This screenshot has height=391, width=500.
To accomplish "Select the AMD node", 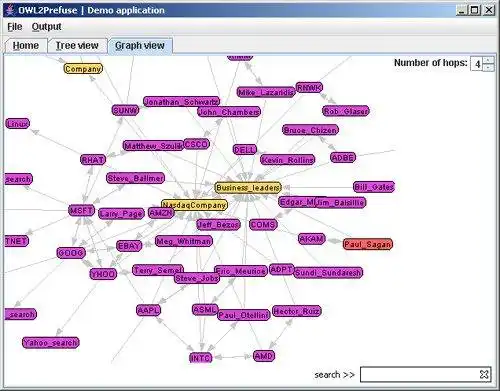I will pos(264,356).
